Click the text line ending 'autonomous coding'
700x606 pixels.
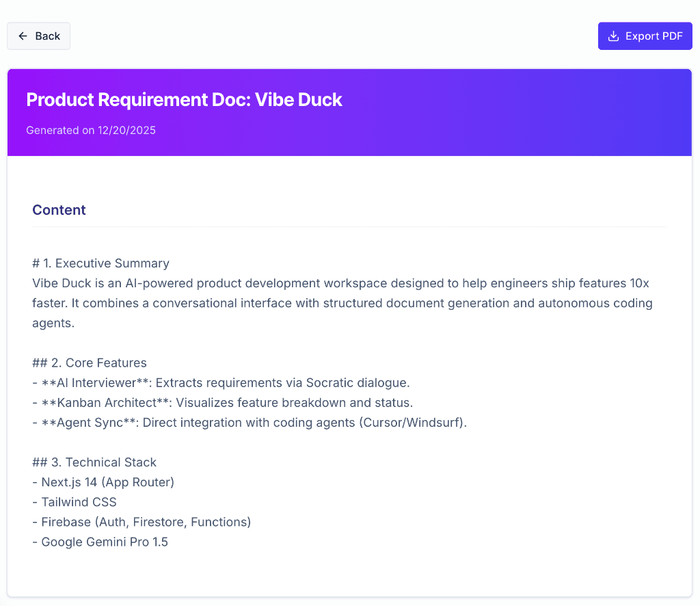pyautogui.click(x=342, y=303)
